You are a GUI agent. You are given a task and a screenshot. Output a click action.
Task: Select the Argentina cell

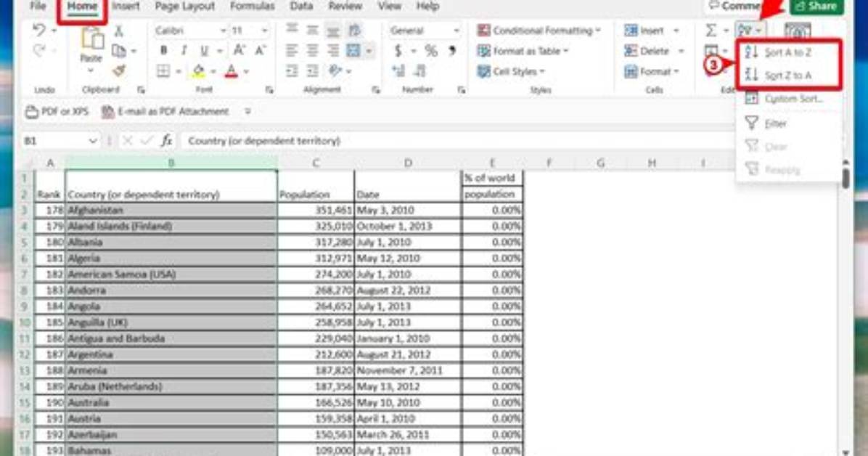(x=171, y=354)
